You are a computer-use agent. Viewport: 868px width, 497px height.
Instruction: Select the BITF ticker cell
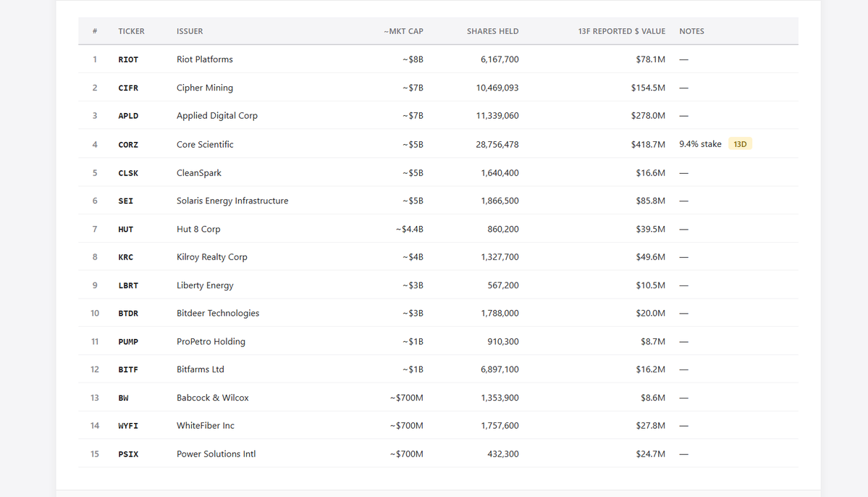point(128,369)
